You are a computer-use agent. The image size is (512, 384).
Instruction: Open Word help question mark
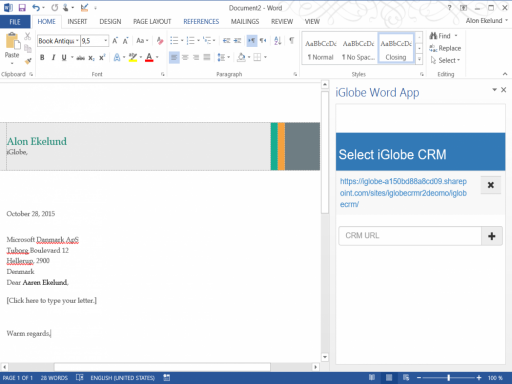(x=449, y=8)
